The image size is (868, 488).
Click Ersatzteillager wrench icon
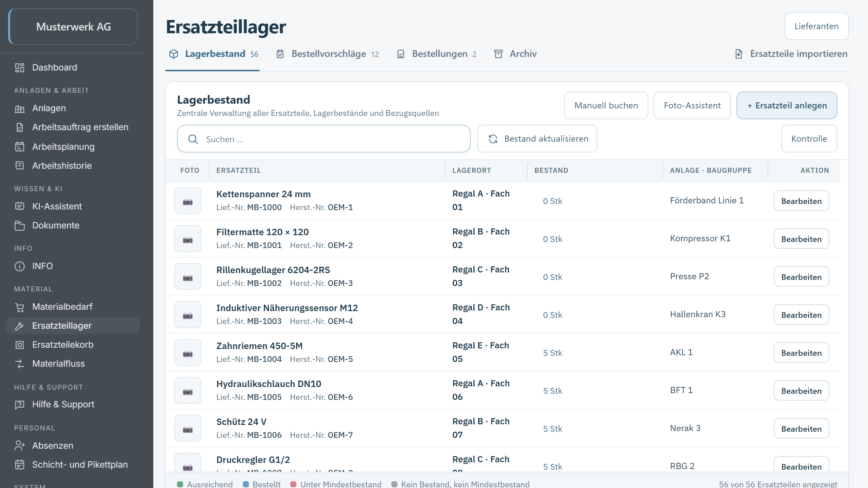pos(20,326)
